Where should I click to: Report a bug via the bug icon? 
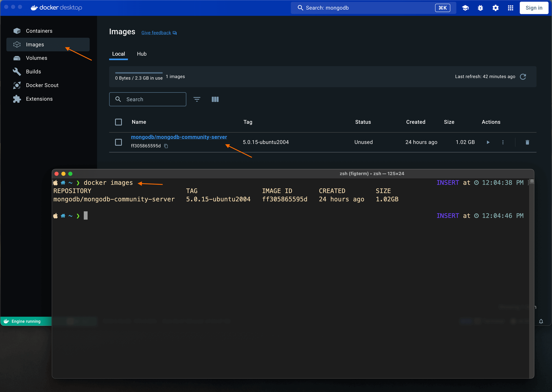480,8
